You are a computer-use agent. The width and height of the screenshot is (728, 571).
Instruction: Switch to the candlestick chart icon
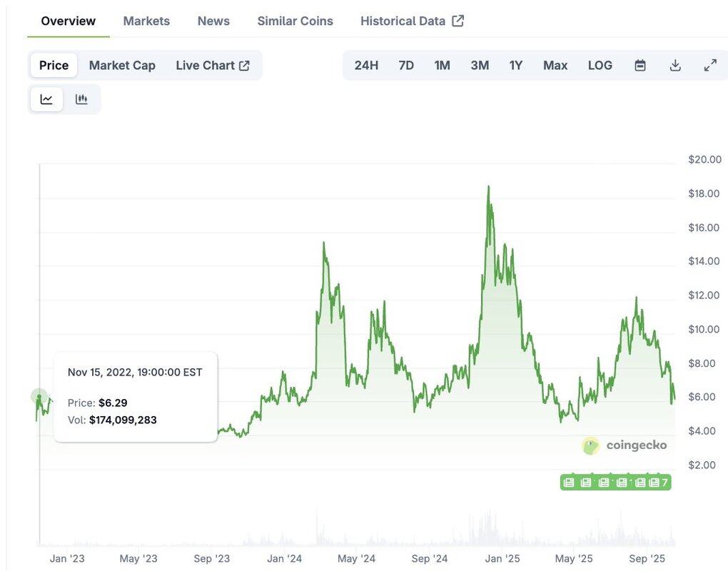(81, 99)
